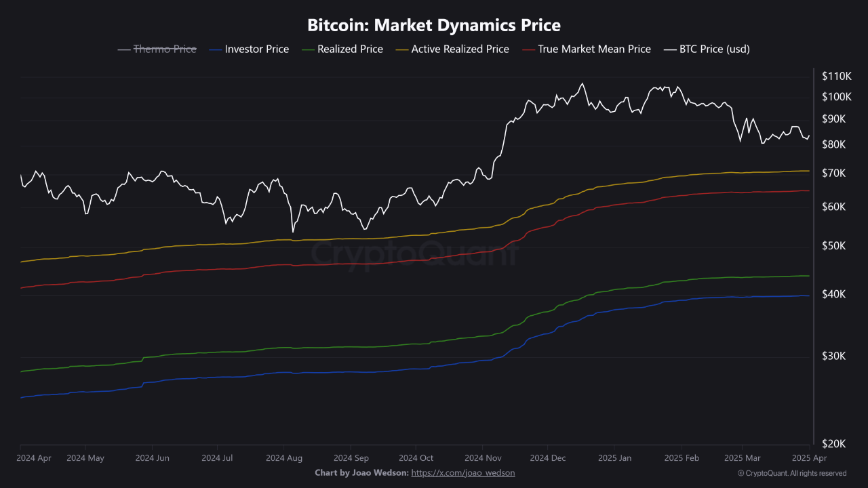Click the 'Chart by Joao Wedson:' credit text
The image size is (868, 488).
click(x=362, y=472)
